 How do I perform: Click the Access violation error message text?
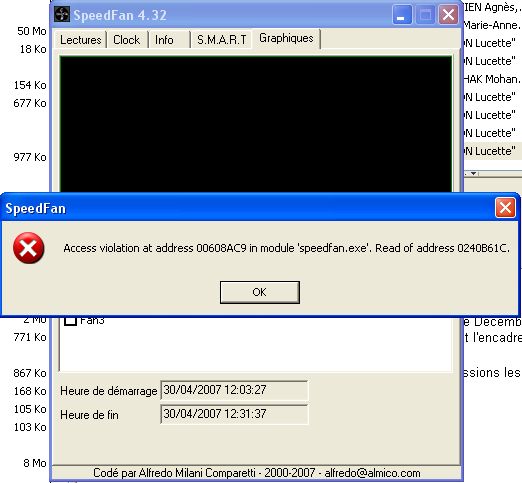coord(286,248)
